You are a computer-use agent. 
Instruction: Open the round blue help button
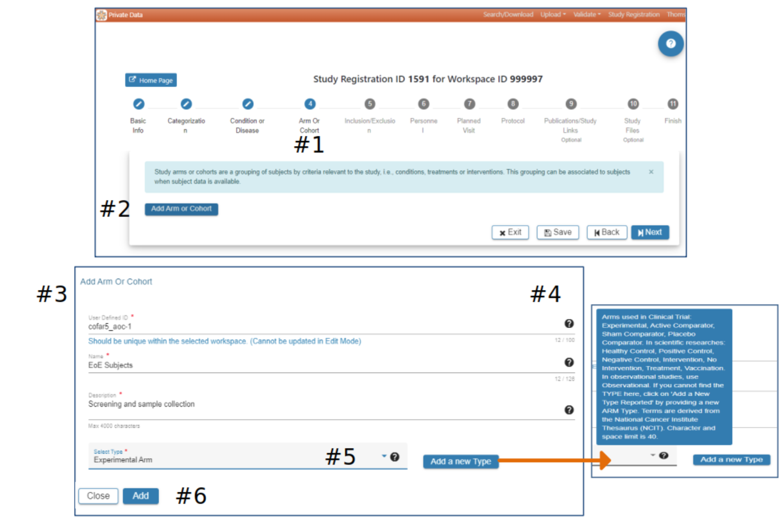click(671, 43)
